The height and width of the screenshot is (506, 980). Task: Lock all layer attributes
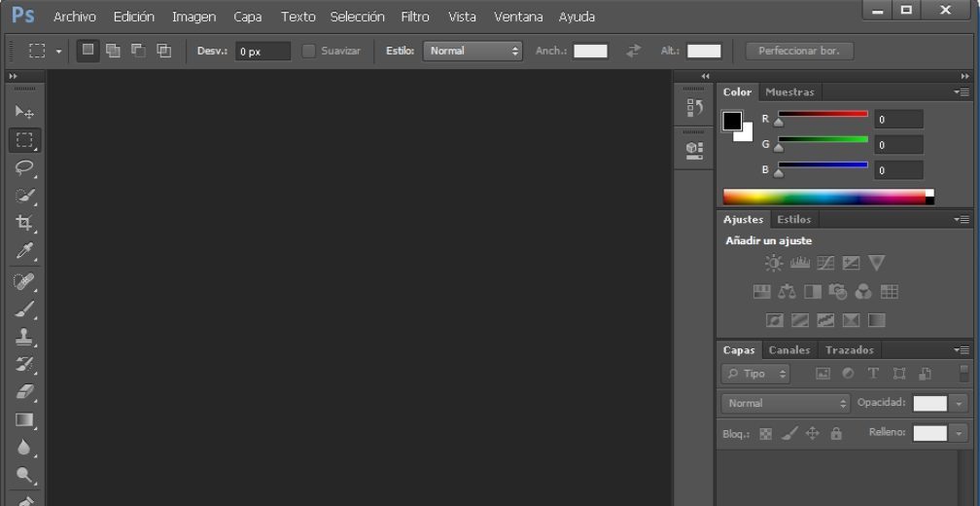pos(836,433)
